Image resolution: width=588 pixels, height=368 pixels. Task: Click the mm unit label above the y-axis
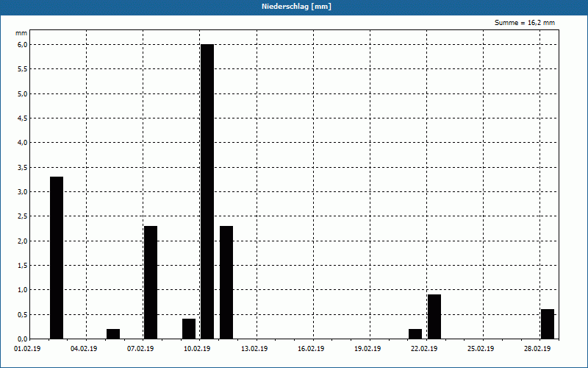click(21, 33)
